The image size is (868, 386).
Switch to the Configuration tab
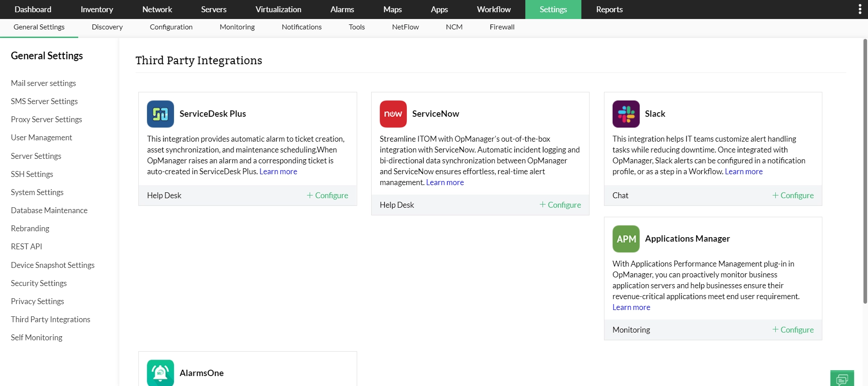click(171, 27)
